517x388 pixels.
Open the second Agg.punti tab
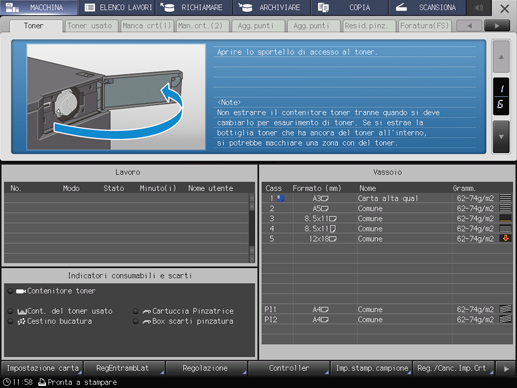[313, 26]
